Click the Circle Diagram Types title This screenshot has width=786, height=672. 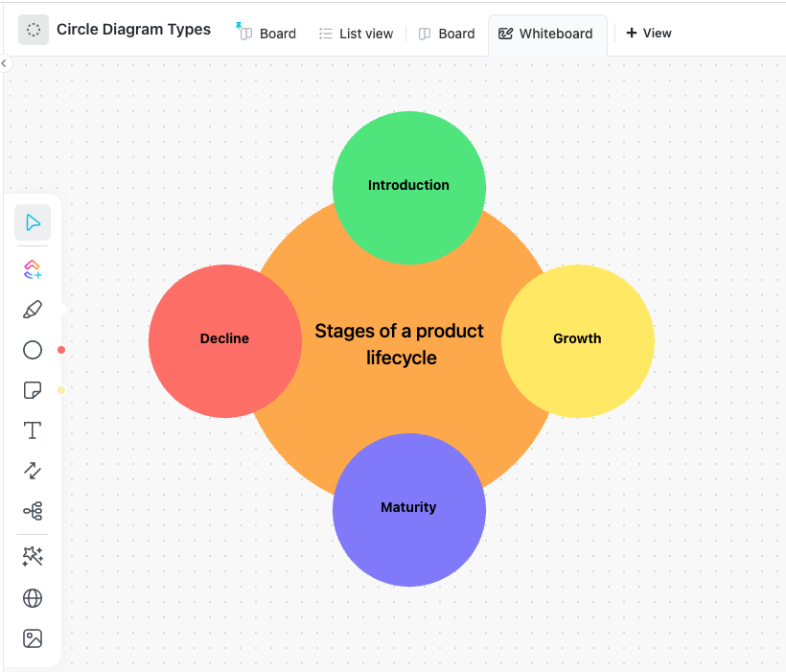(133, 30)
